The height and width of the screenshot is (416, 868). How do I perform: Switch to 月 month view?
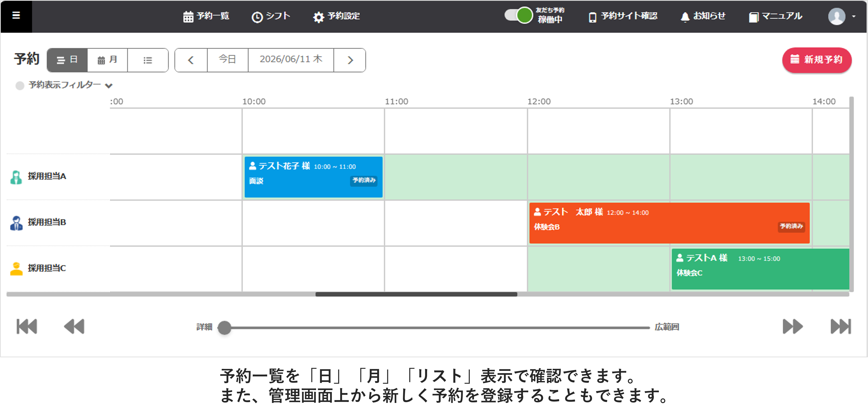[107, 60]
